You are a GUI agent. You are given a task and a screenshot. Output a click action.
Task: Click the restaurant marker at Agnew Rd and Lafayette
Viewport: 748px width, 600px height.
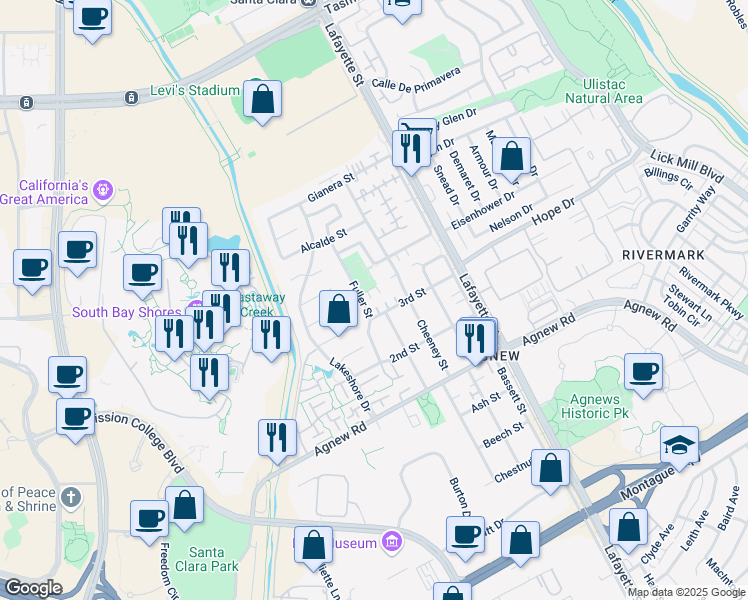475,339
